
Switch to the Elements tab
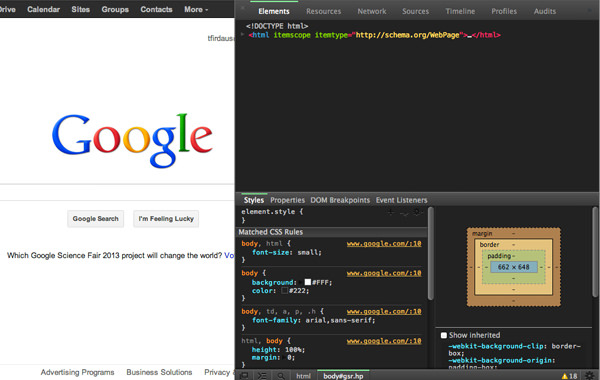pyautogui.click(x=274, y=11)
